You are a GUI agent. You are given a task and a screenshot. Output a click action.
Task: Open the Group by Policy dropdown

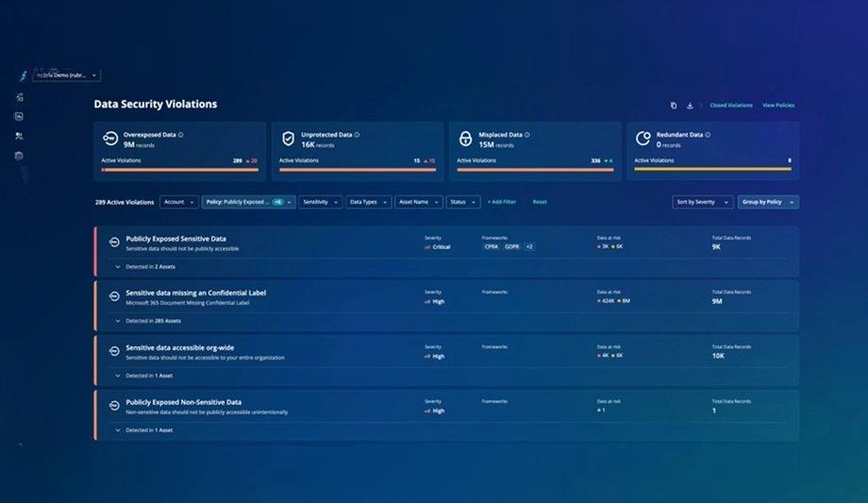click(x=768, y=202)
